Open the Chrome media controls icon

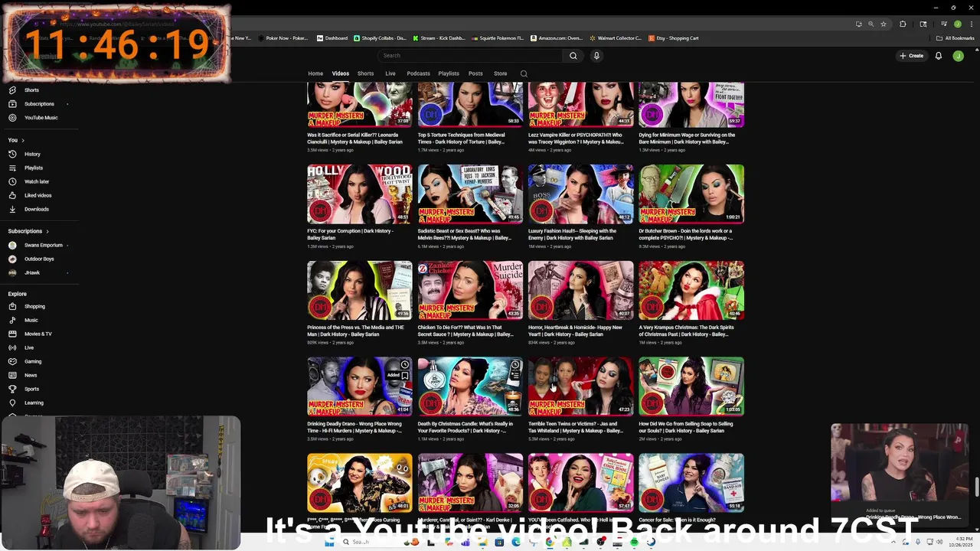(944, 24)
